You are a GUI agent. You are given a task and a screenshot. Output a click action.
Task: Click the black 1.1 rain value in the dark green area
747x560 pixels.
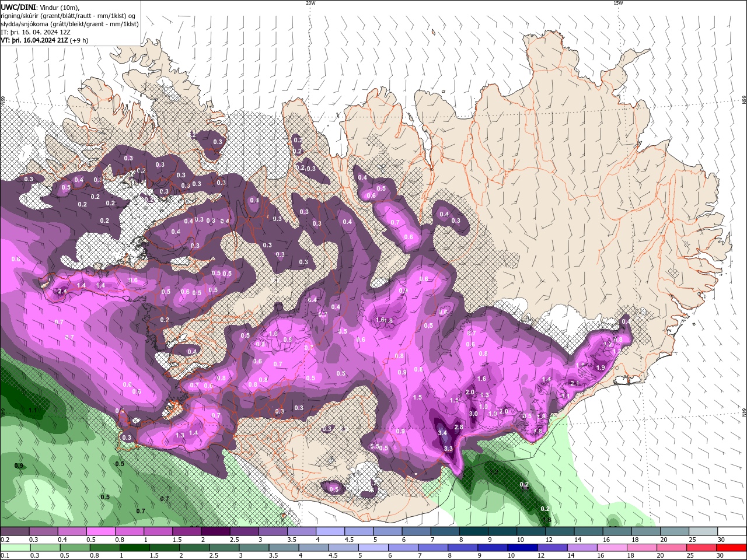point(33,411)
